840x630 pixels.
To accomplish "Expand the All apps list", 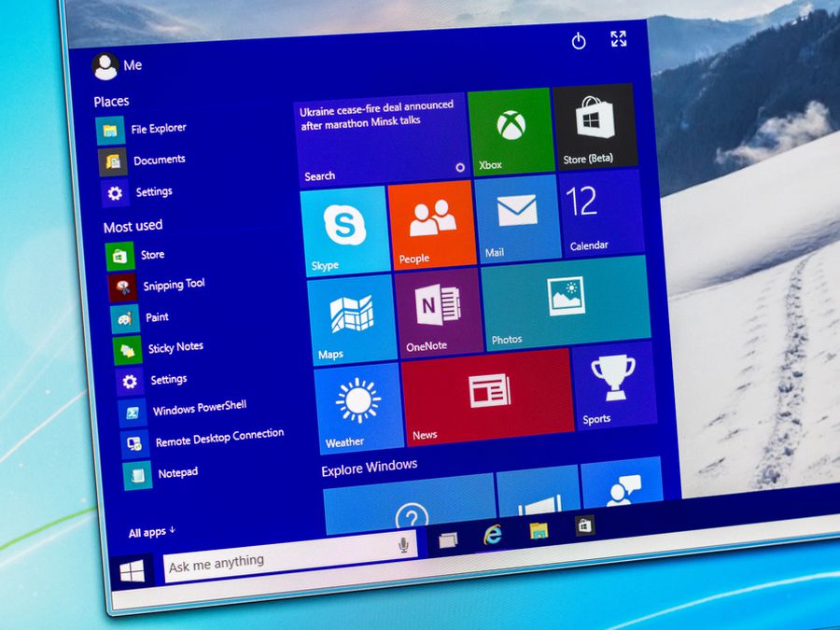I will [x=151, y=532].
